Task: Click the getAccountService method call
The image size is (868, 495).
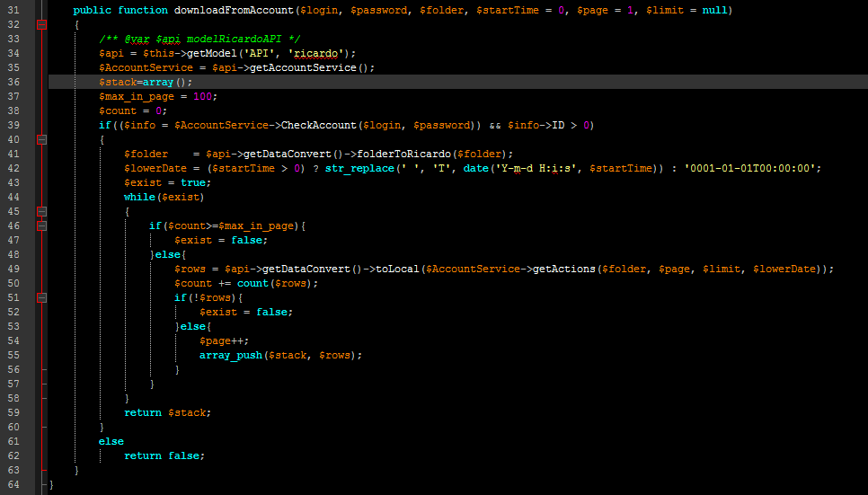Action: (303, 67)
